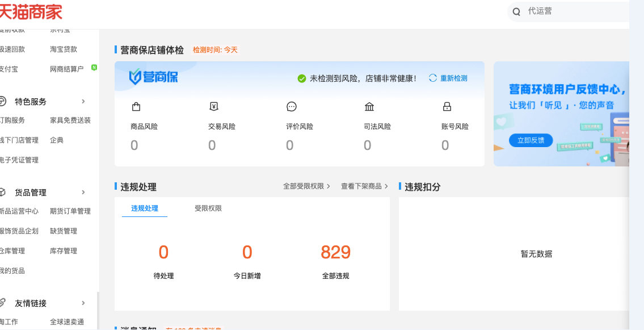Click the 违规扣分 section heading
This screenshot has height=330, width=644.
coord(423,186)
